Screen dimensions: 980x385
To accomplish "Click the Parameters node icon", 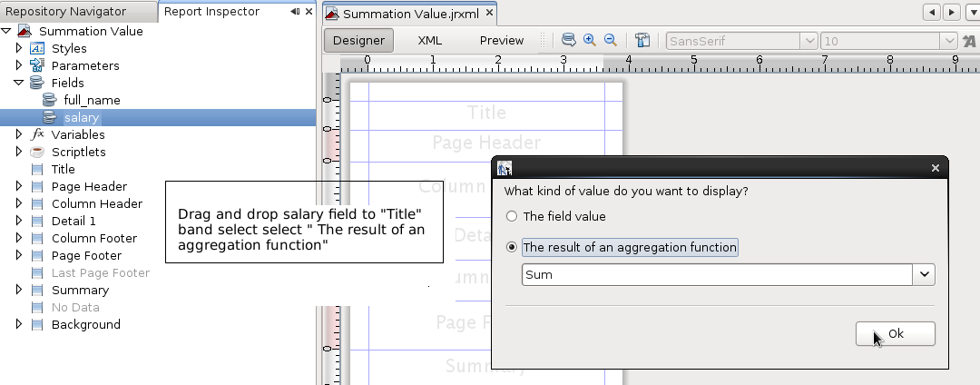I will [37, 65].
